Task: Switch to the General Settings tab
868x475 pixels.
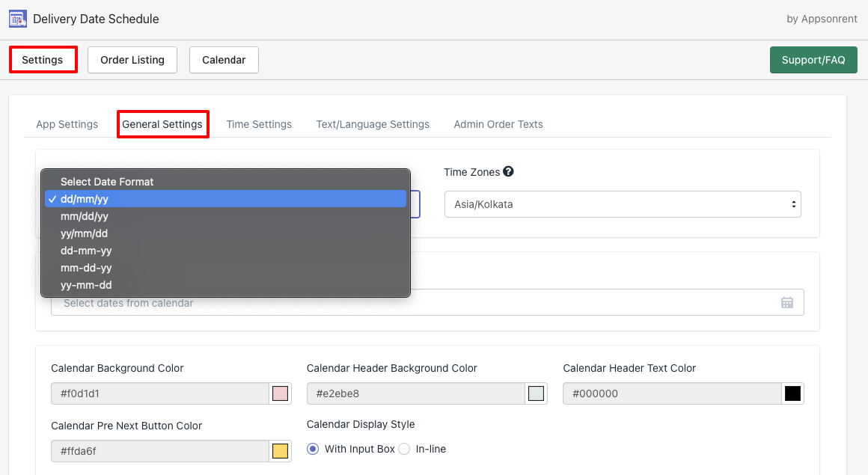Action: 162,124
